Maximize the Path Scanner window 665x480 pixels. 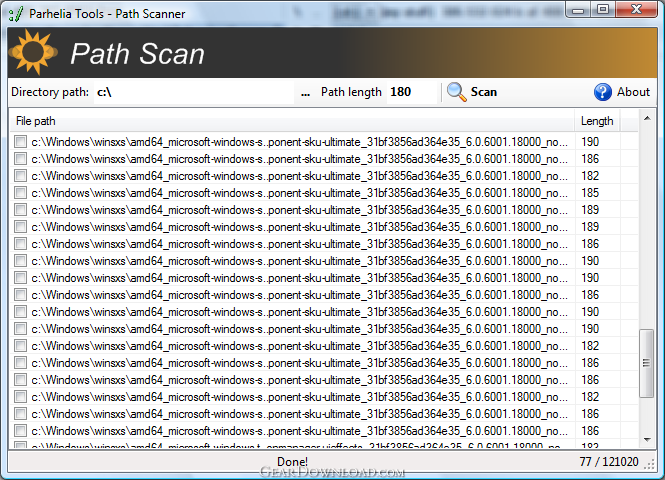click(x=603, y=10)
